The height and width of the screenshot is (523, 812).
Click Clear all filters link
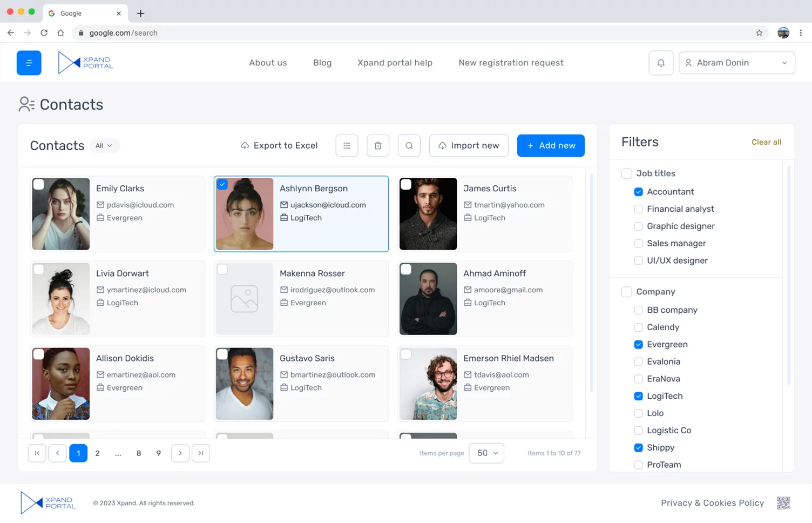(x=766, y=142)
